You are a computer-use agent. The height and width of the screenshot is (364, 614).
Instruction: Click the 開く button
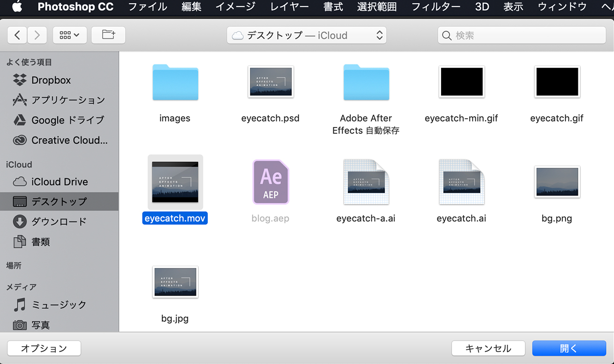pos(569,348)
